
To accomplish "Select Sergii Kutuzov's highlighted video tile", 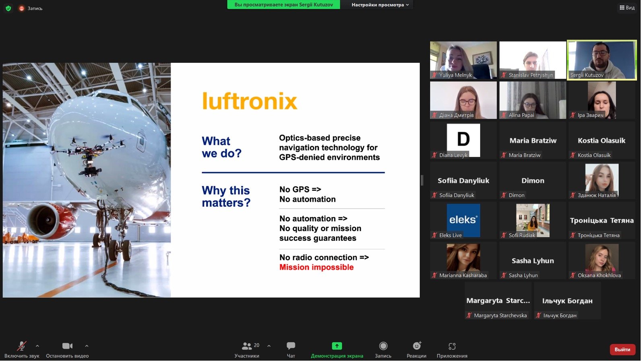I will [602, 60].
